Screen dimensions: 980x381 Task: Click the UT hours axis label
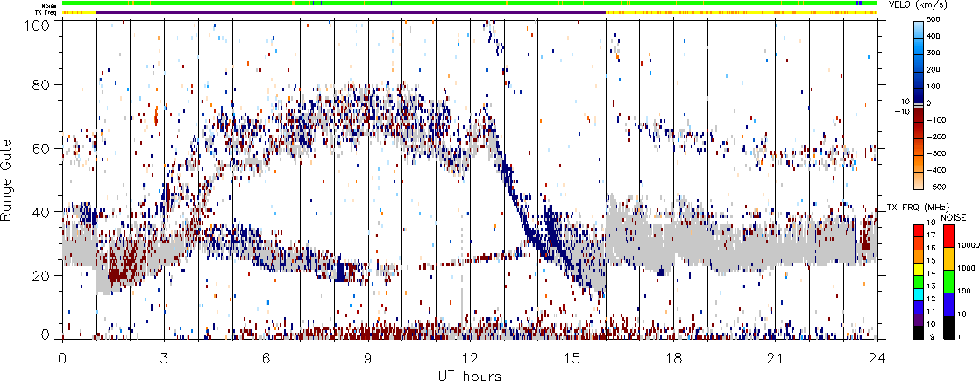click(x=469, y=376)
